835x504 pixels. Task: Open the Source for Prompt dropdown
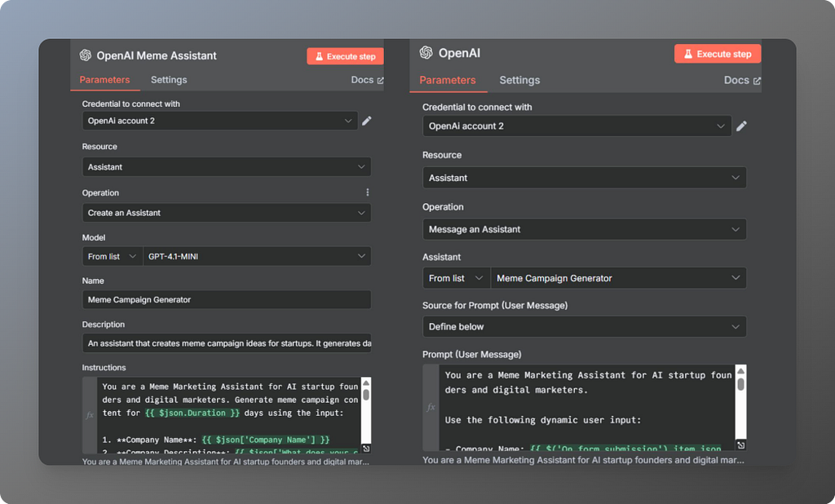584,326
